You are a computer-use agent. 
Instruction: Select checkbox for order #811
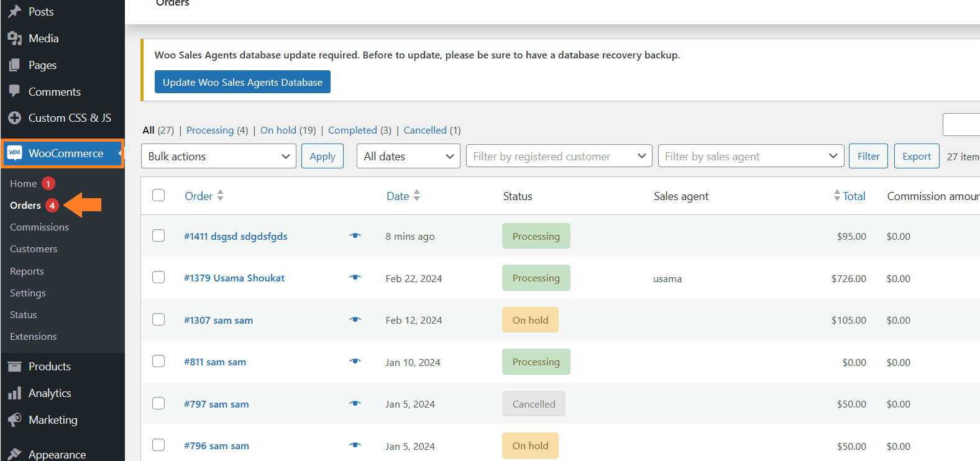(158, 361)
